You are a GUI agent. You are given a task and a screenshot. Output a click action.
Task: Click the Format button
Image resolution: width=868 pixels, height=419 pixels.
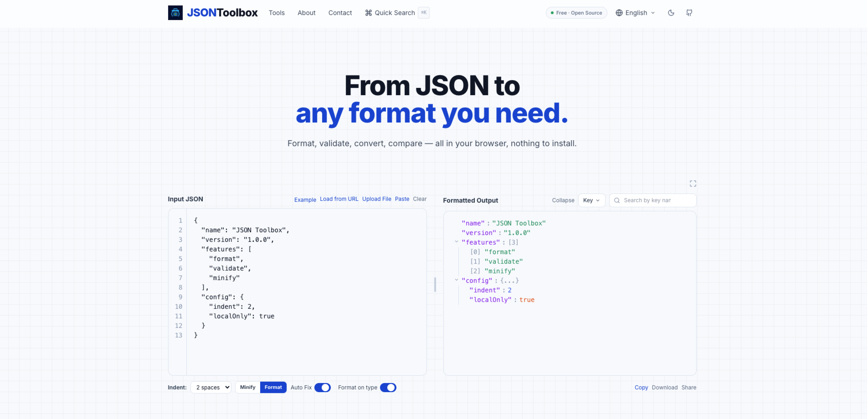[273, 388]
